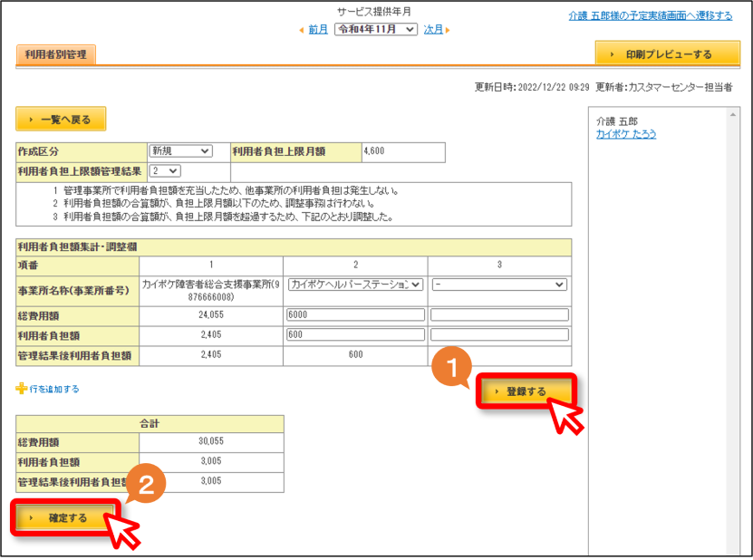Open the 作成区分 dropdown showing 新規
Screen dimensions: 753x560
(180, 150)
